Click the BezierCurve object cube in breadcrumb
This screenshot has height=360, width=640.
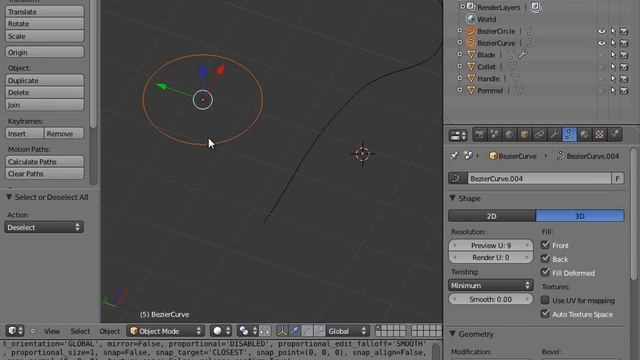coord(493,156)
